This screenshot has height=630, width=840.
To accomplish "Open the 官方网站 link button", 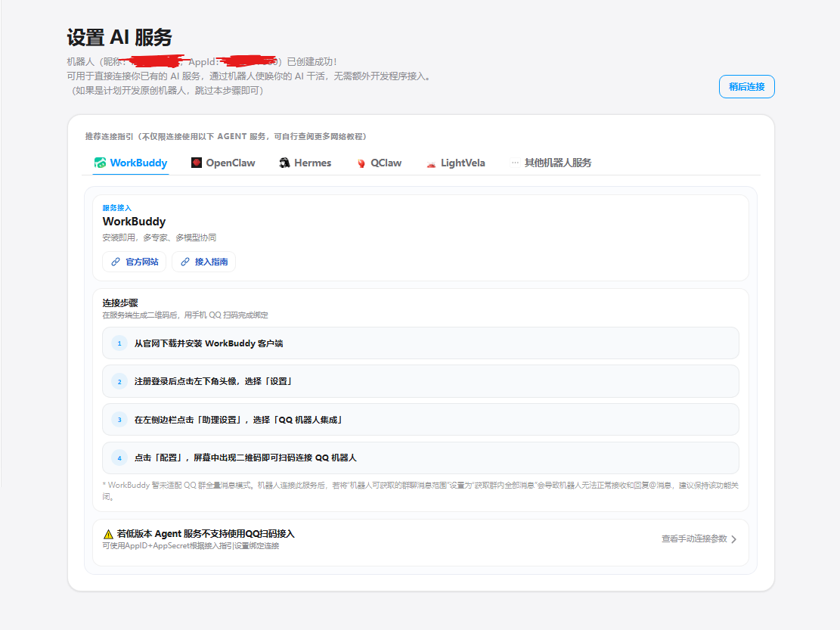I will point(135,262).
